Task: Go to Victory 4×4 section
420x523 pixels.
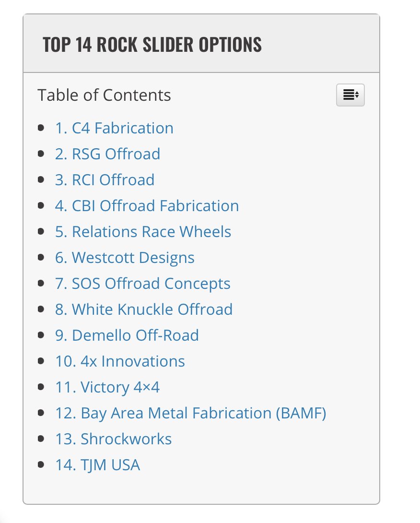Action: [x=107, y=387]
